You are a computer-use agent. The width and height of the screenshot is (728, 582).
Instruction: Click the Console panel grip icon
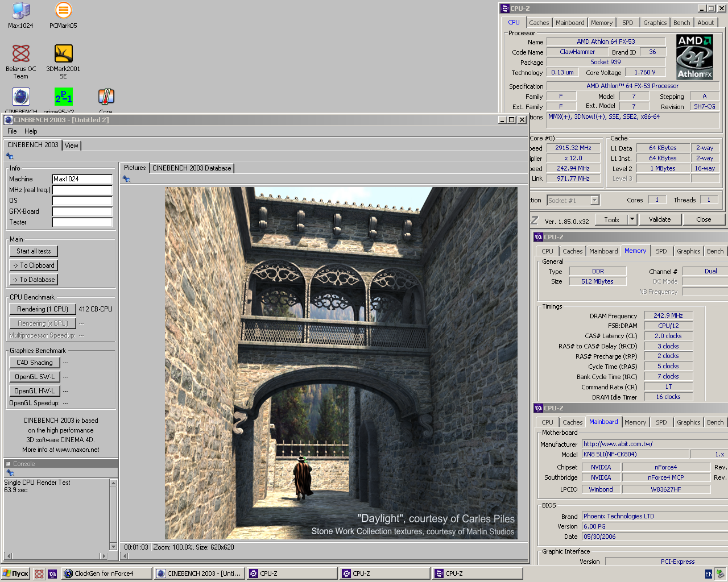[9, 464]
